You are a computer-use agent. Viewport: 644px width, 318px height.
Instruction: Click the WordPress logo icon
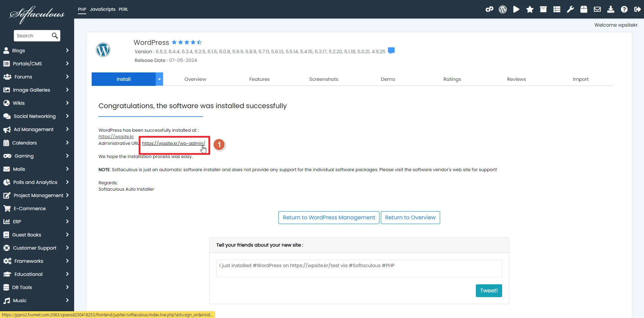point(103,50)
